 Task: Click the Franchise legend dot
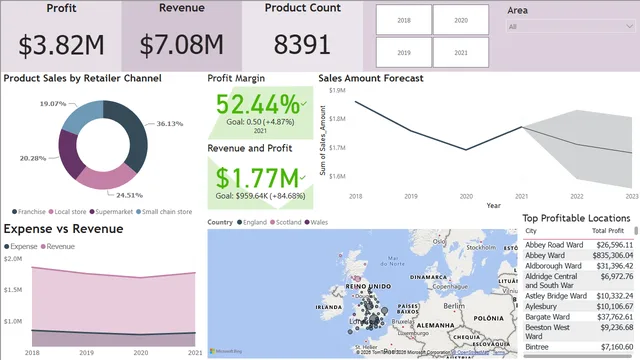click(x=14, y=211)
